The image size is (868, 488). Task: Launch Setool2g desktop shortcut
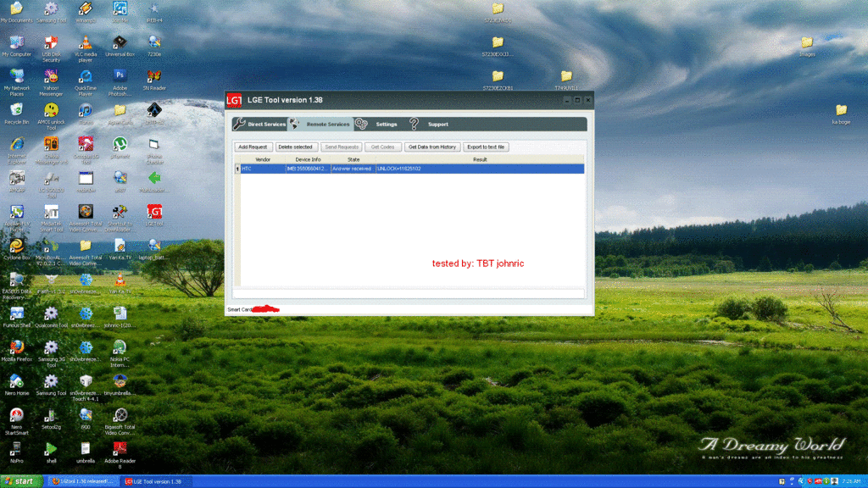(x=51, y=419)
